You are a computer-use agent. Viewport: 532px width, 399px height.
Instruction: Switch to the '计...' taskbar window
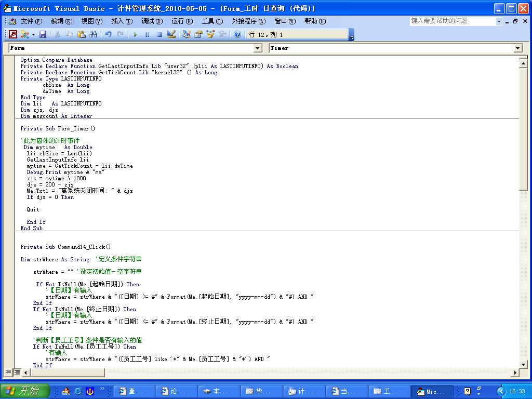(304, 391)
